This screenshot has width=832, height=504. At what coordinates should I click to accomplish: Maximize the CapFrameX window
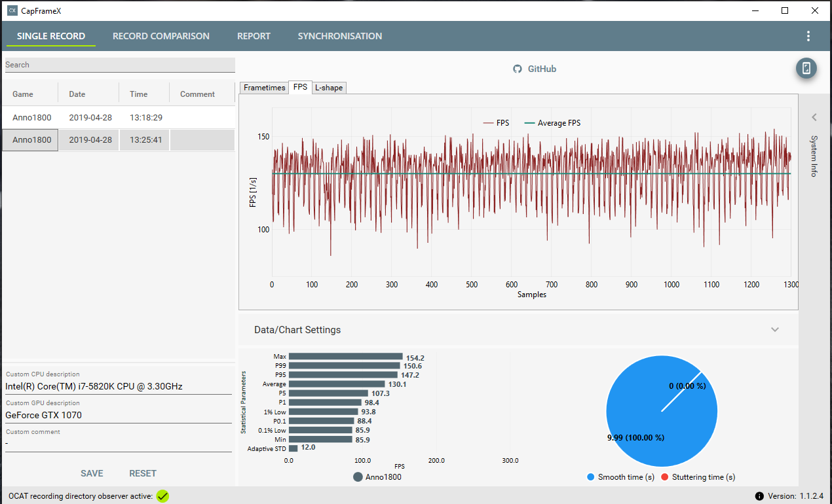[x=785, y=10]
